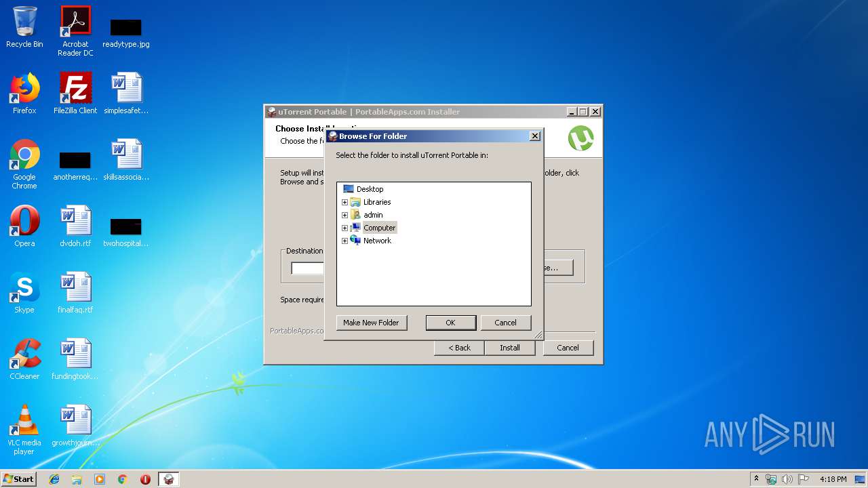This screenshot has height=488, width=868.
Task: Switch to uTorrent installer taskbar button
Action: pos(169,479)
